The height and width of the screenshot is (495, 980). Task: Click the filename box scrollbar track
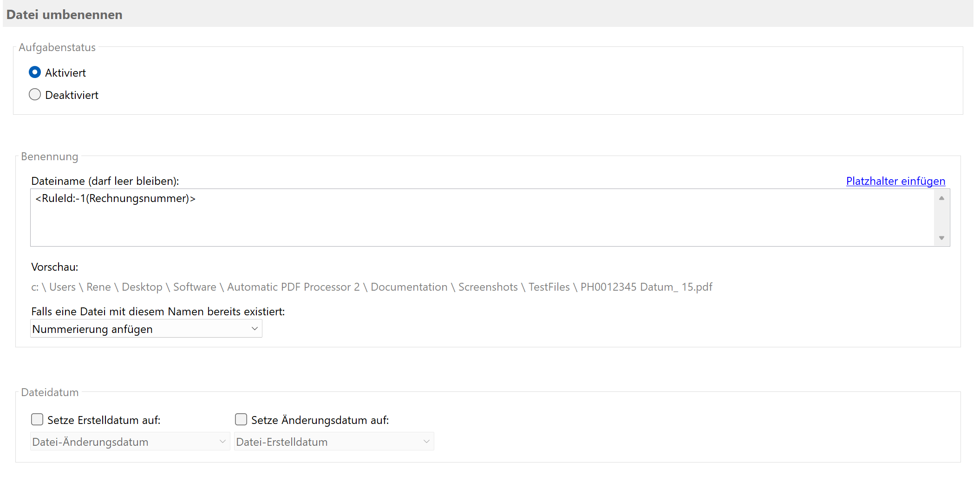pos(941,218)
